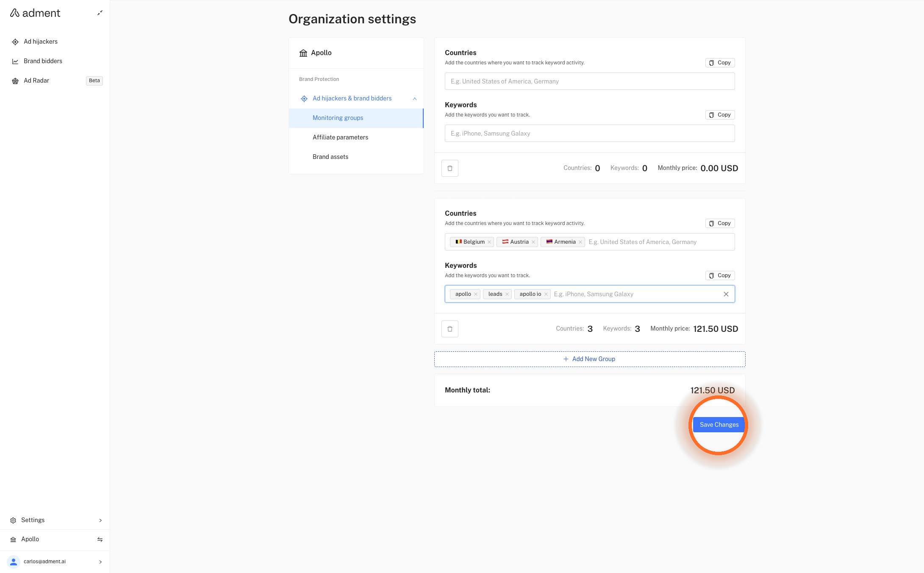Screen dimensions: 924x573
Task: Click the countries input placeholder in second group
Action: [x=642, y=242]
